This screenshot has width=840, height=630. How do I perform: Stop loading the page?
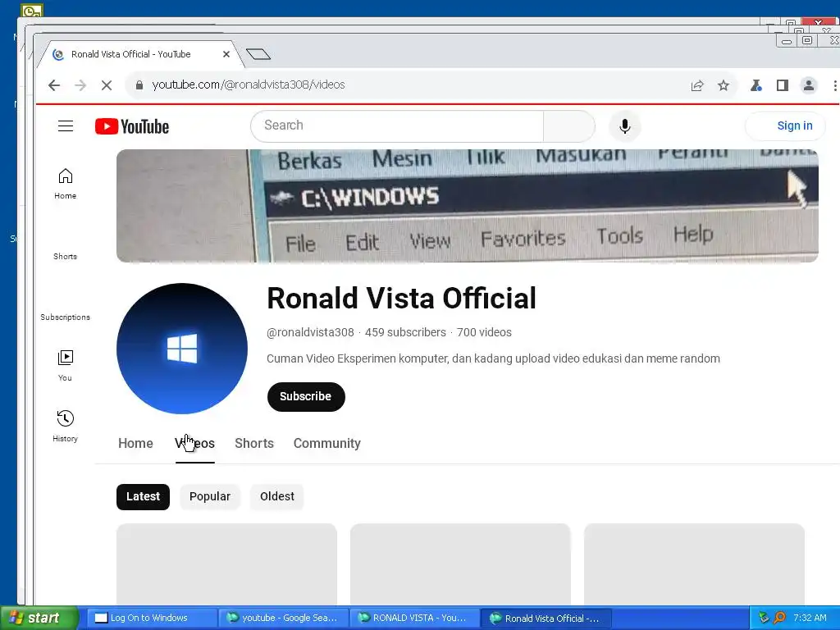click(x=107, y=85)
